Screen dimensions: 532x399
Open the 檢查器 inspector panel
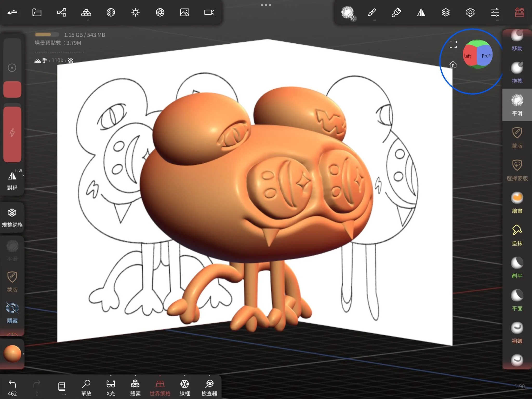coord(209,387)
